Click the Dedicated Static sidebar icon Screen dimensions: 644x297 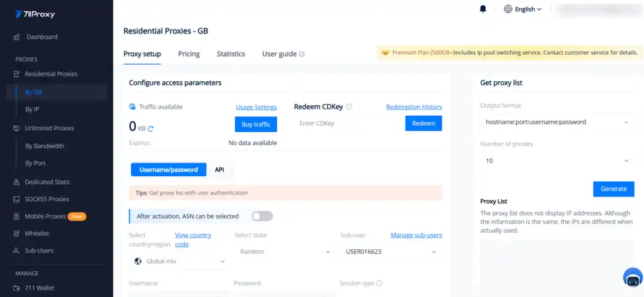(x=16, y=182)
